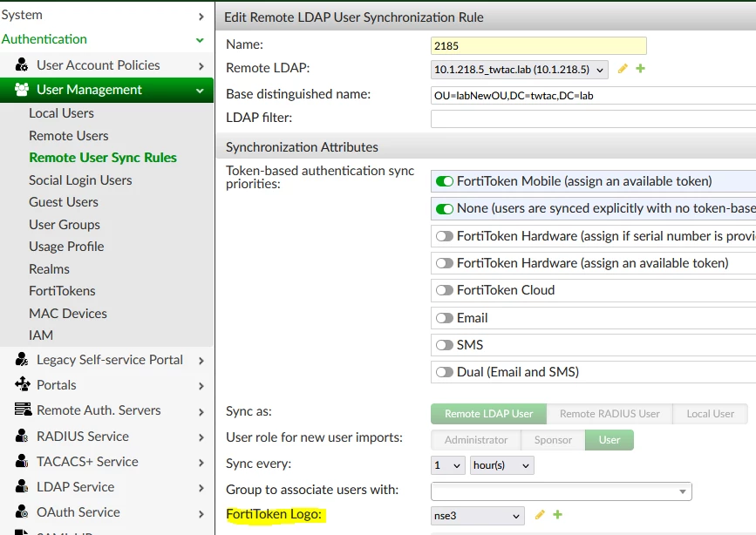Image resolution: width=756 pixels, height=535 pixels.
Task: Open Social Login Users page
Action: point(80,180)
